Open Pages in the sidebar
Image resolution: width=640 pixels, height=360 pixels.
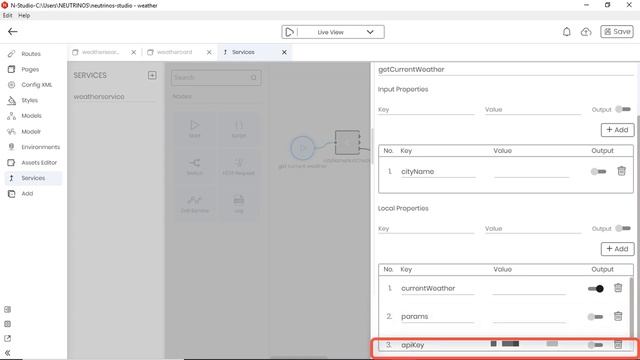30,69
